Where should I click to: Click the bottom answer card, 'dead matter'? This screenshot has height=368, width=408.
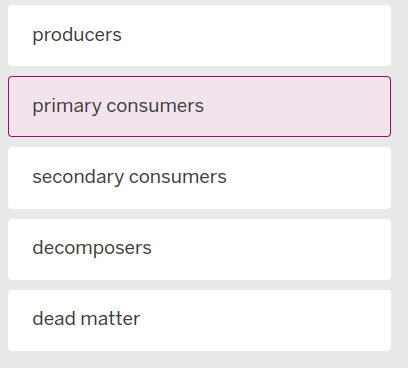pyautogui.click(x=199, y=320)
